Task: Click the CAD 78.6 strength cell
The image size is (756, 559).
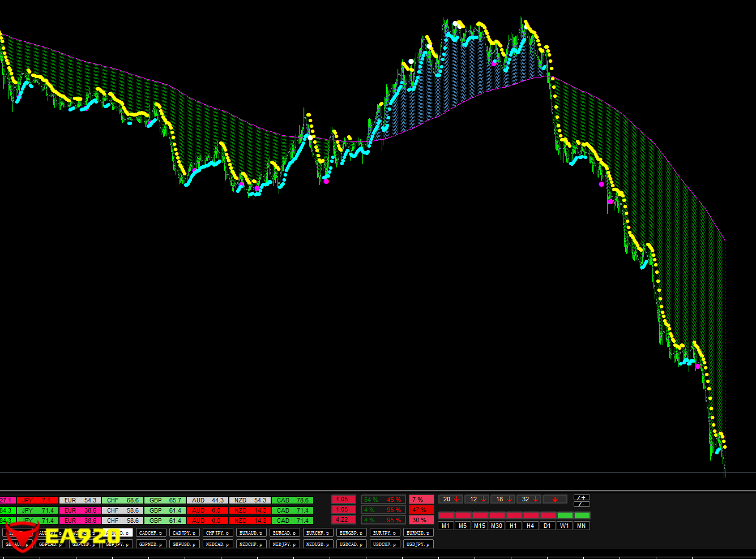Action: pyautogui.click(x=292, y=500)
